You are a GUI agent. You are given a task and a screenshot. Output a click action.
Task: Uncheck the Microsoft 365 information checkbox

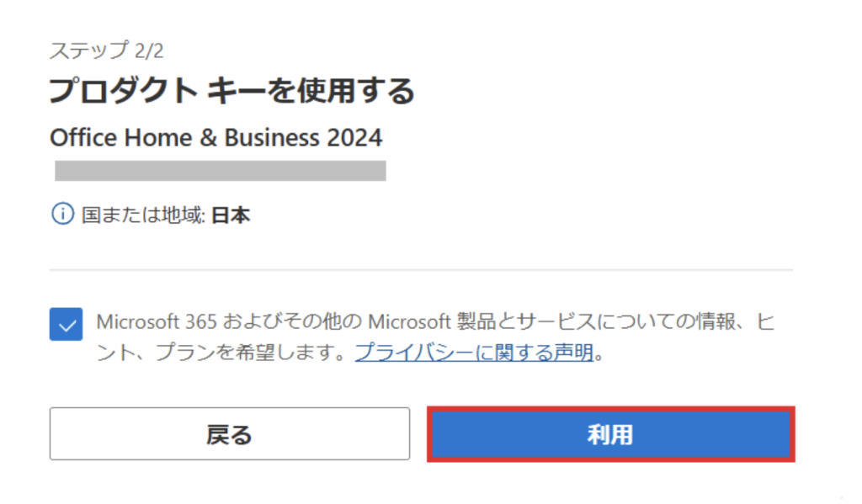coord(66,324)
